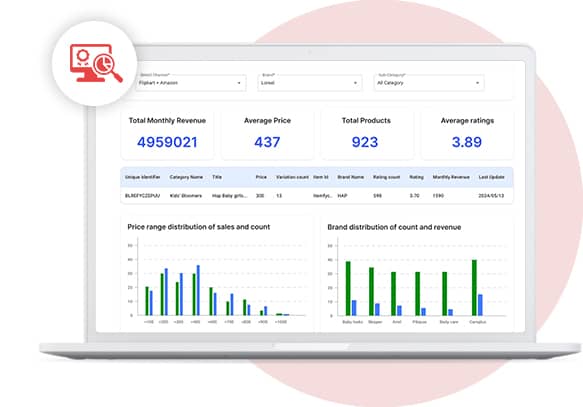Viewport: 583px width, 407px height.
Task: Click the Average ratings value 3.89
Action: 467,142
